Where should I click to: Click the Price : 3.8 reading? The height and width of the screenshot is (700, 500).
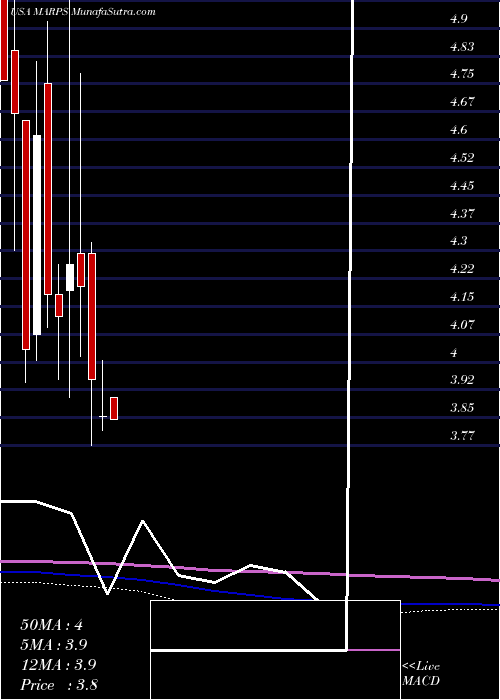pyautogui.click(x=59, y=685)
